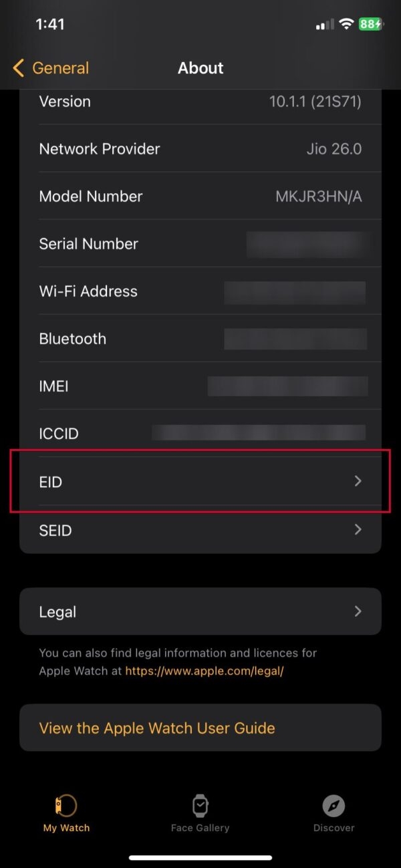Select the Network Provider Jio row
Image resolution: width=401 pixels, height=868 pixels.
(x=200, y=148)
